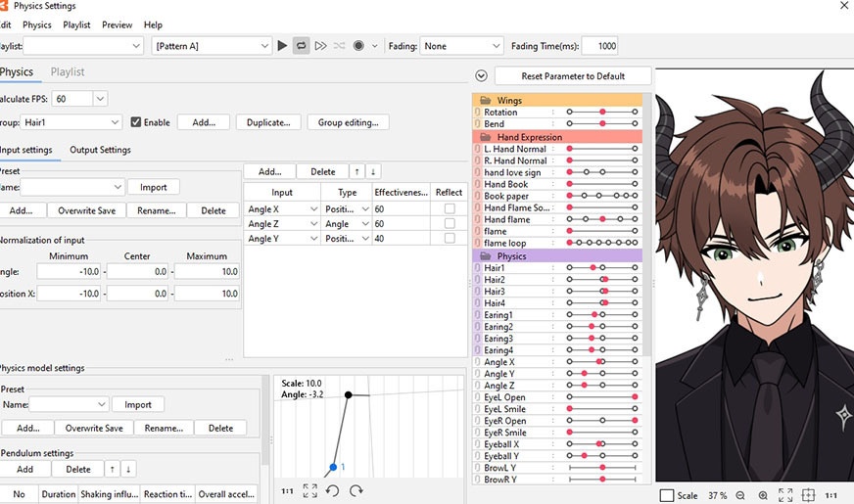Click the Angle Y parameter slider
This screenshot has height=504, width=854.
point(602,374)
